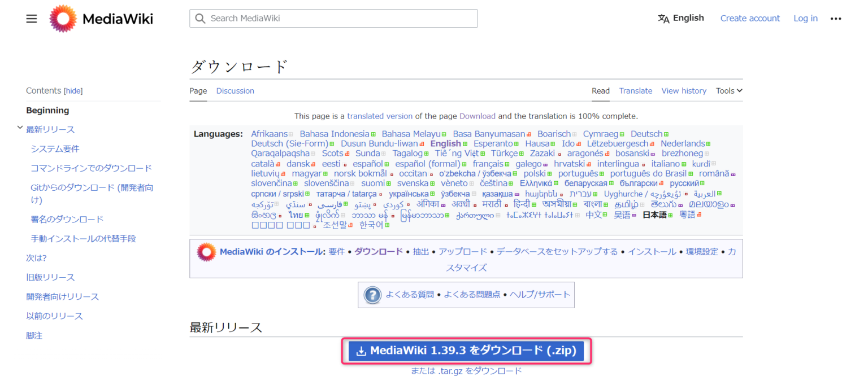Click the Create account link

750,18
